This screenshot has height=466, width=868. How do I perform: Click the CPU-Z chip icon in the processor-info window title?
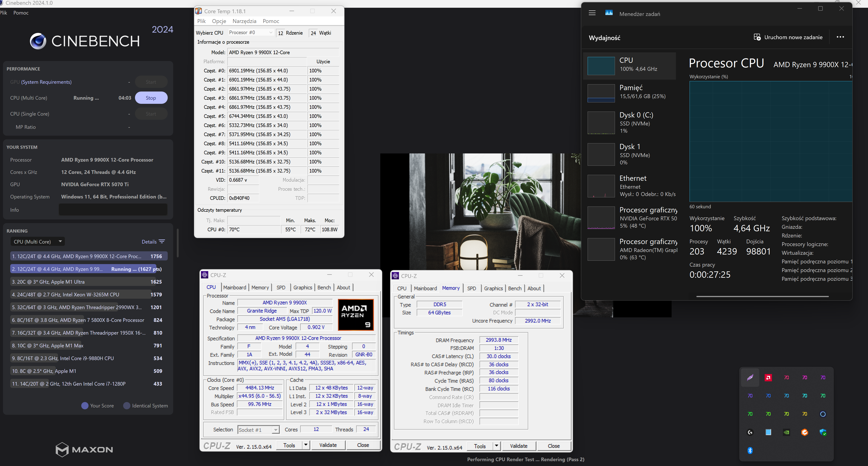[x=205, y=275]
